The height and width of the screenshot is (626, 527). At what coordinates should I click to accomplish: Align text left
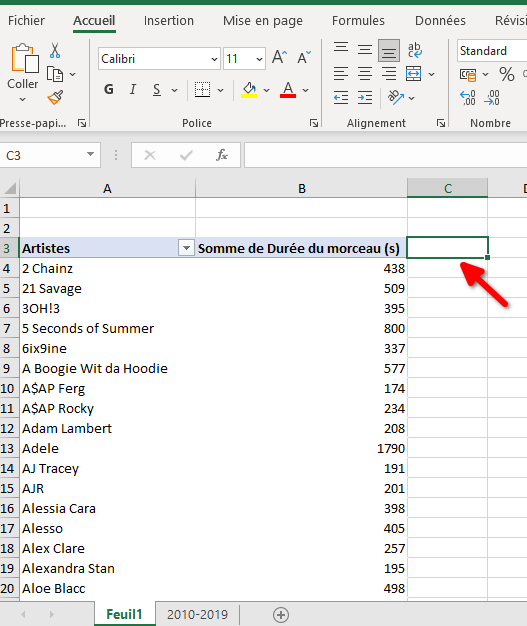tap(341, 74)
